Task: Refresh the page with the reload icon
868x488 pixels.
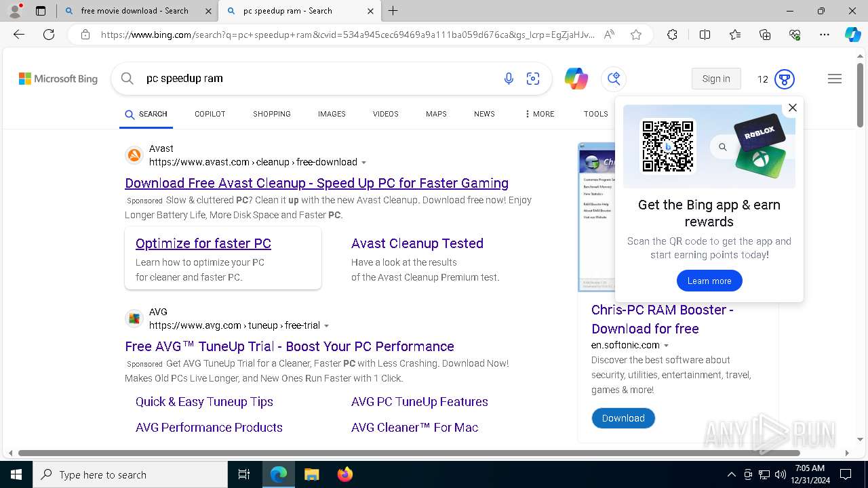Action: tap(49, 35)
